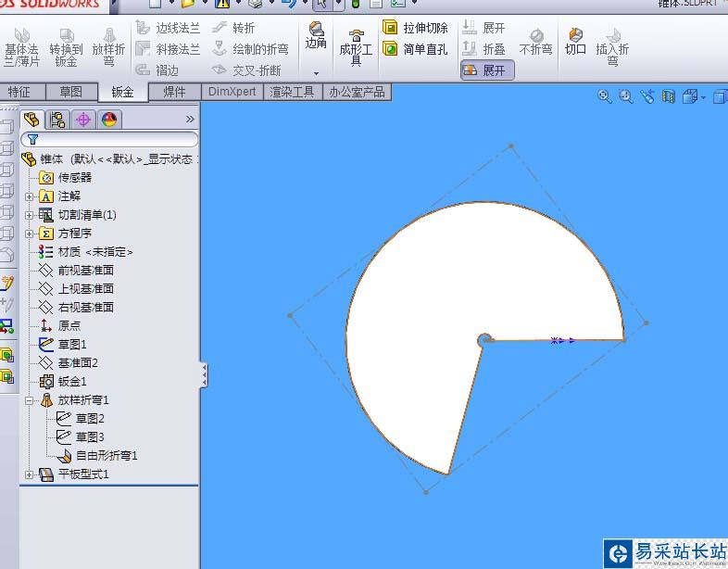Click Simple Hole (简单直孔)
The image size is (728, 569).
tap(415, 49)
